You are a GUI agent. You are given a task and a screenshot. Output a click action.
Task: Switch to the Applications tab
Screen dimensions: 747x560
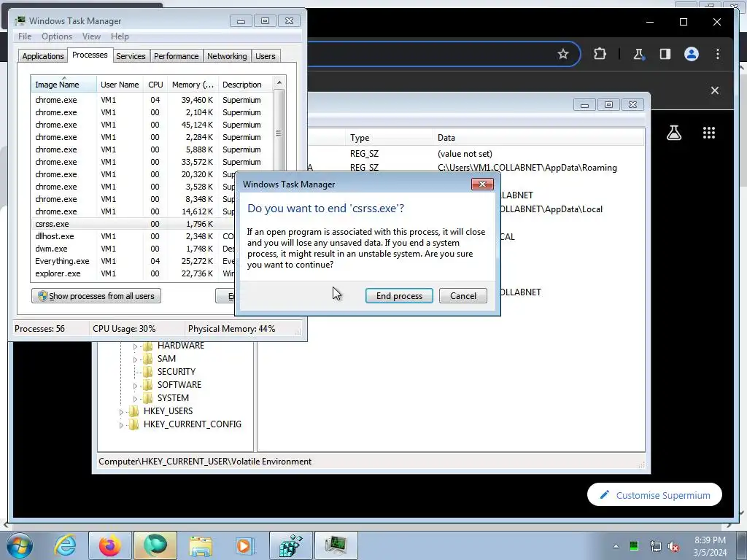click(x=43, y=55)
